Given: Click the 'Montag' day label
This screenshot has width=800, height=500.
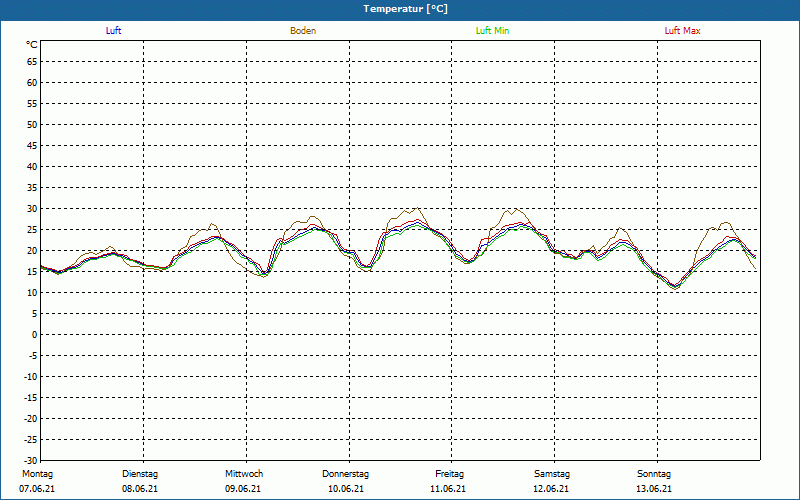Looking at the screenshot, I should pos(37,474).
